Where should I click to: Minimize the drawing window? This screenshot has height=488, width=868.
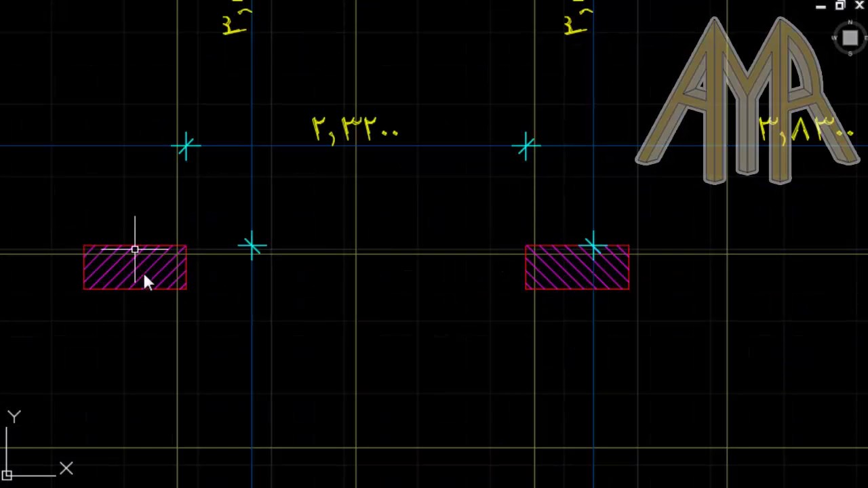click(821, 6)
